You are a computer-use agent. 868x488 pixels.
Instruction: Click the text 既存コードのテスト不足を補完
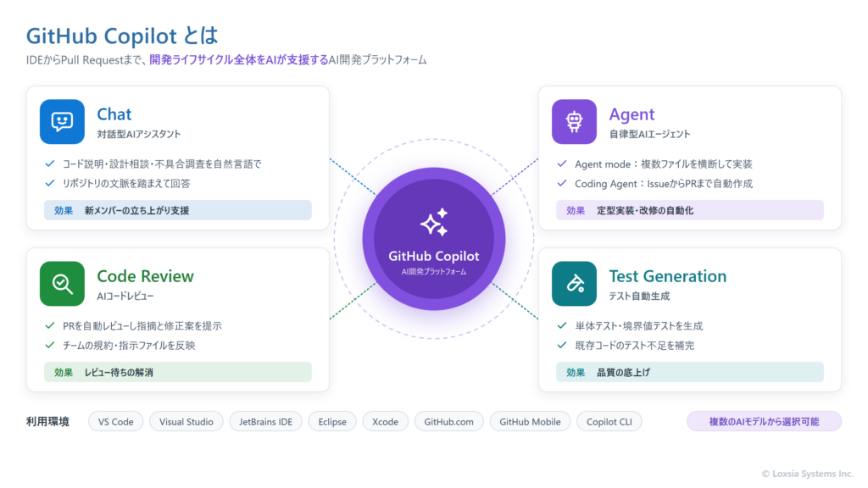634,346
